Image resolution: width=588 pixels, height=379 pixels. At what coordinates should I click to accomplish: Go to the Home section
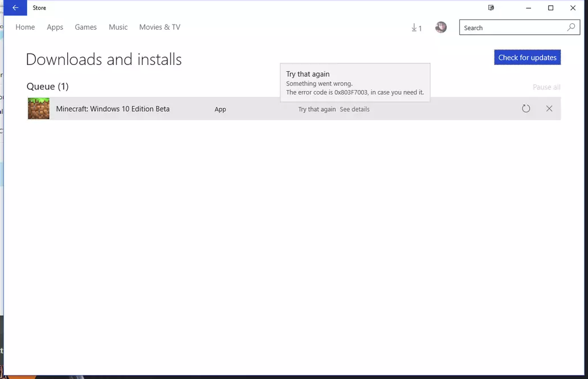click(25, 27)
